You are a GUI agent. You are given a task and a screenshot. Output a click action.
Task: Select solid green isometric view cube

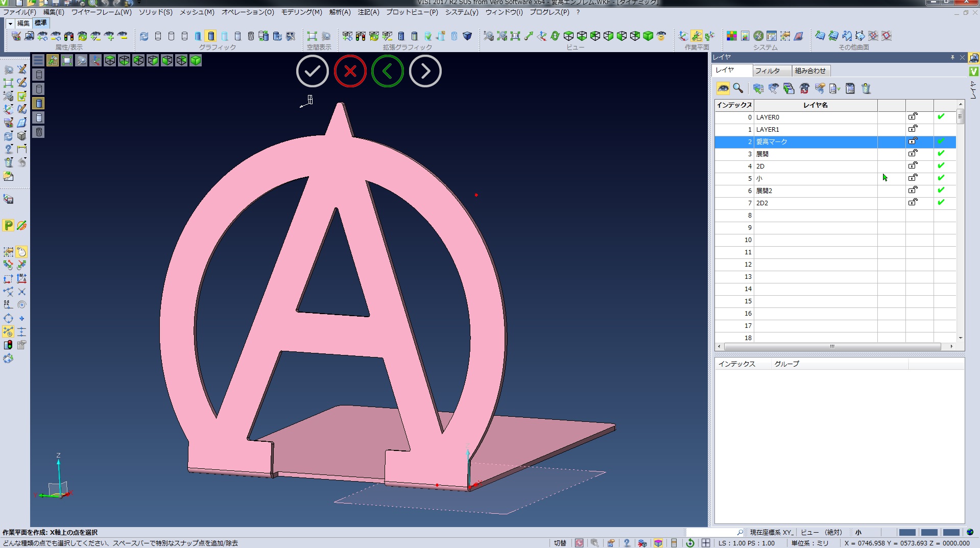(x=648, y=36)
